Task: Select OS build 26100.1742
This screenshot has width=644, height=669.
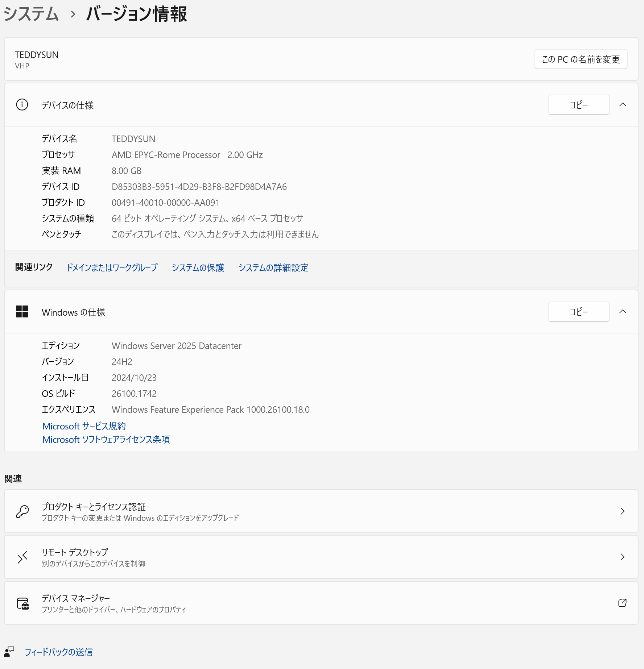Action: point(134,394)
